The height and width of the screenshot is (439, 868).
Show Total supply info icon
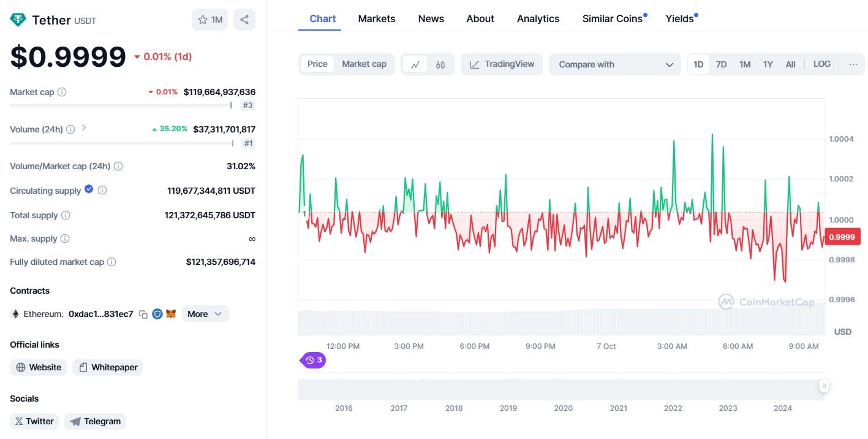[66, 215]
